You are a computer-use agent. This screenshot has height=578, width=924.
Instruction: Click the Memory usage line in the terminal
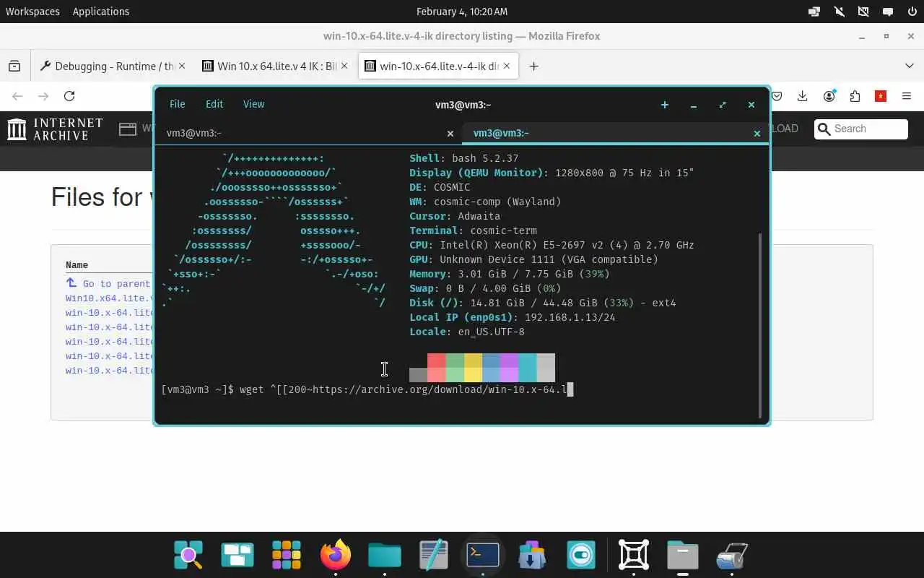tap(510, 274)
